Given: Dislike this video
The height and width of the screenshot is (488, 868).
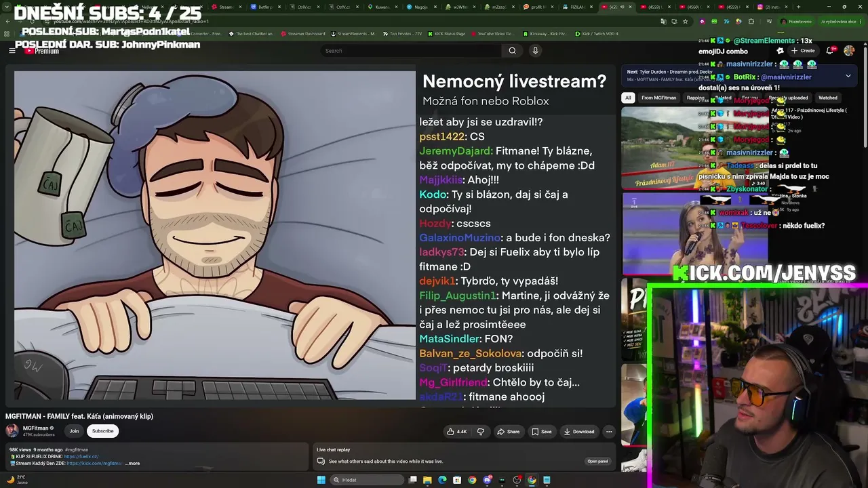Looking at the screenshot, I should 481,432.
